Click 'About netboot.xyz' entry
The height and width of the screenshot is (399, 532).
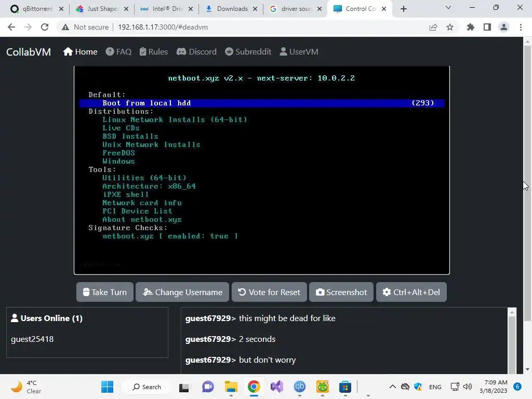click(142, 220)
